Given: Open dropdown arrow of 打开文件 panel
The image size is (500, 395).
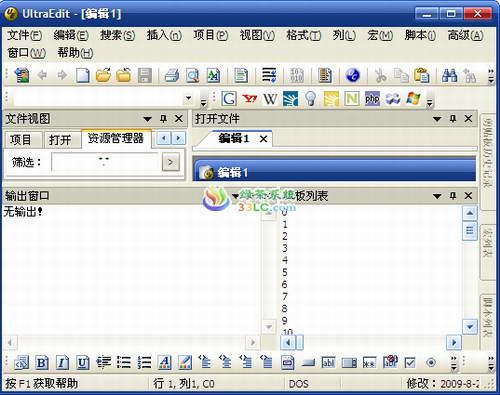Looking at the screenshot, I should coord(437,119).
